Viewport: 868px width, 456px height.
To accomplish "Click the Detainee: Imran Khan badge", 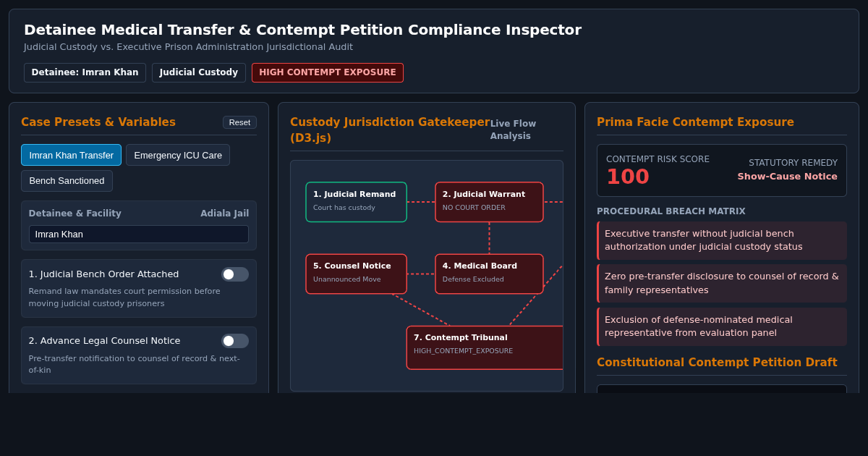I will click(x=85, y=72).
